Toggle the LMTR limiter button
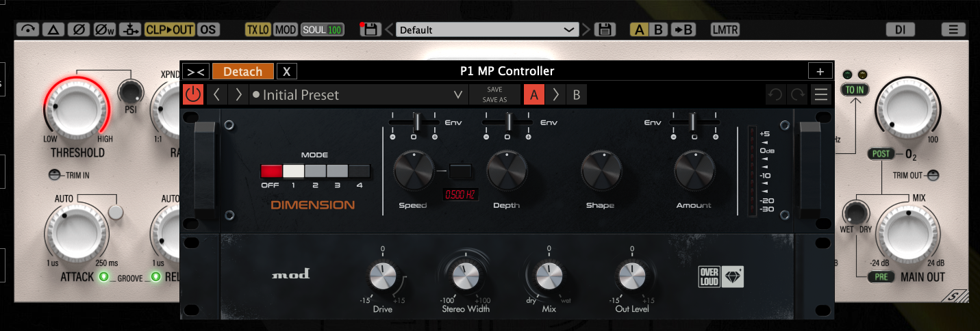 click(724, 29)
